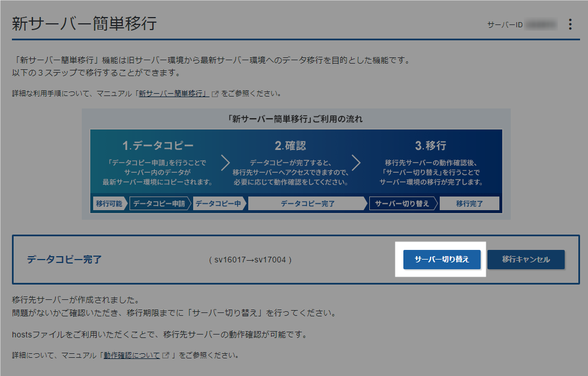Click the arrow between 確認 and 移行 steps
The image size is (588, 376).
click(357, 162)
